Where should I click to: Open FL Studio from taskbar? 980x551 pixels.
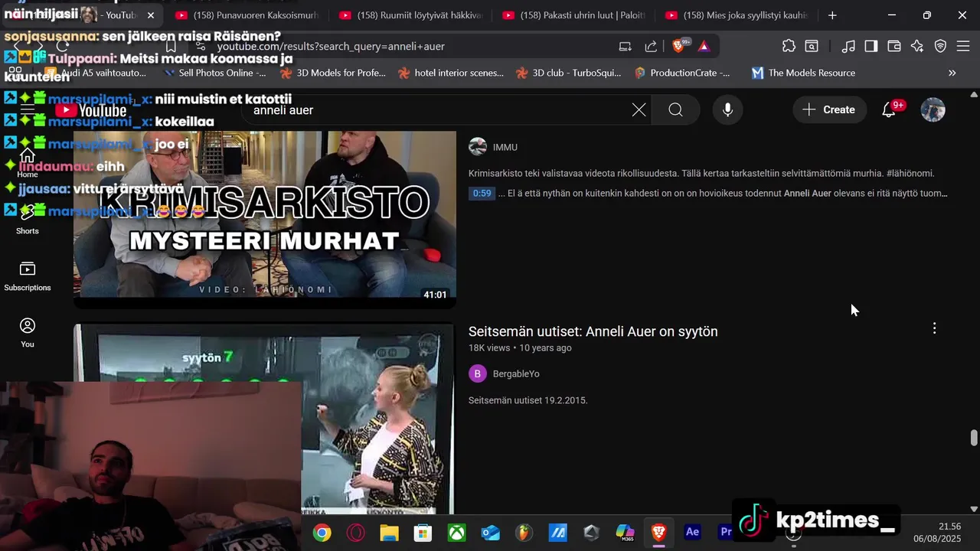tap(524, 532)
